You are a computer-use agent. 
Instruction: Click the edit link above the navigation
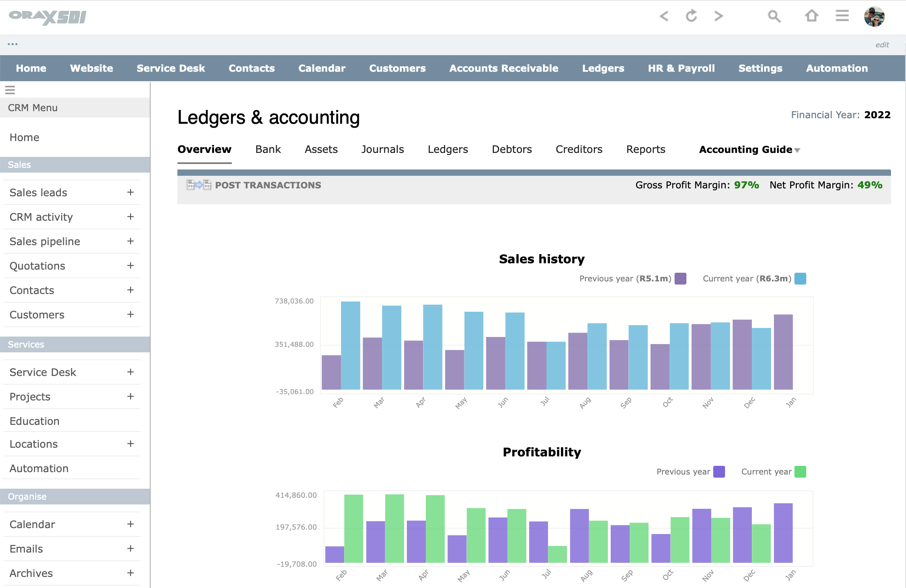pyautogui.click(x=883, y=45)
